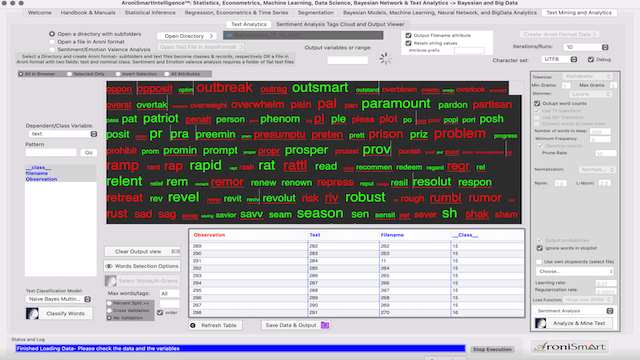Select No Validation option

coord(109,318)
